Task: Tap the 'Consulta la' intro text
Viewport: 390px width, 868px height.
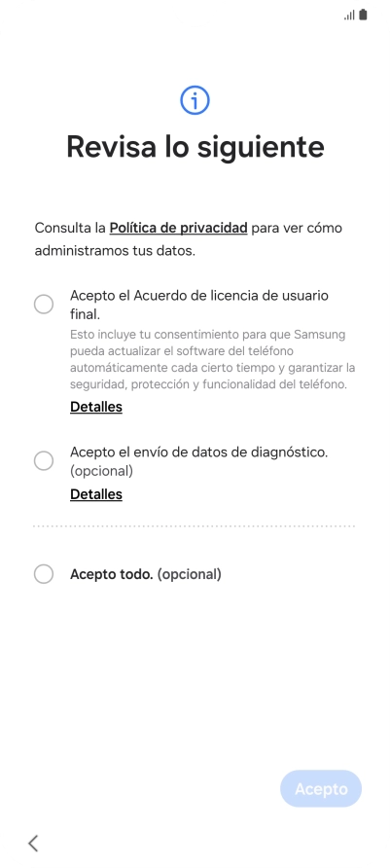Action: coord(70,228)
